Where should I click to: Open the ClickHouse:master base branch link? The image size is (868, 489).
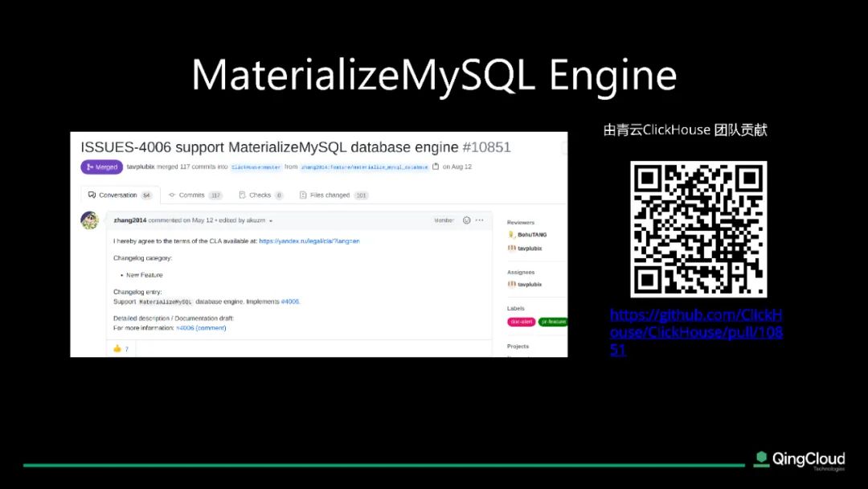point(256,166)
